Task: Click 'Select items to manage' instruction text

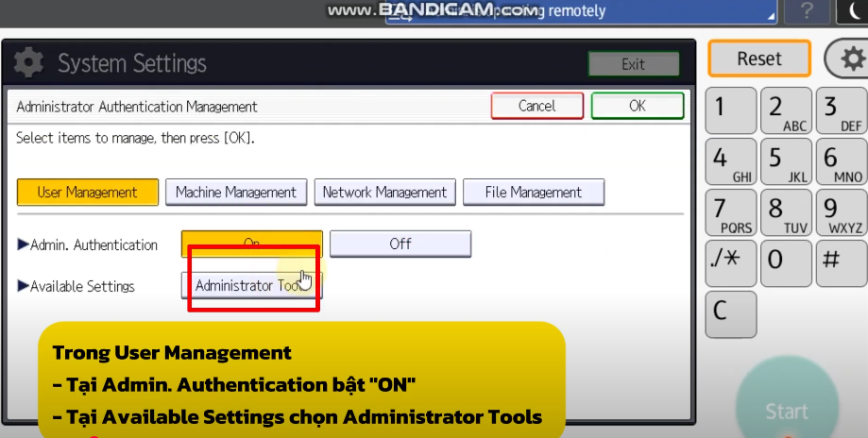Action: click(135, 138)
